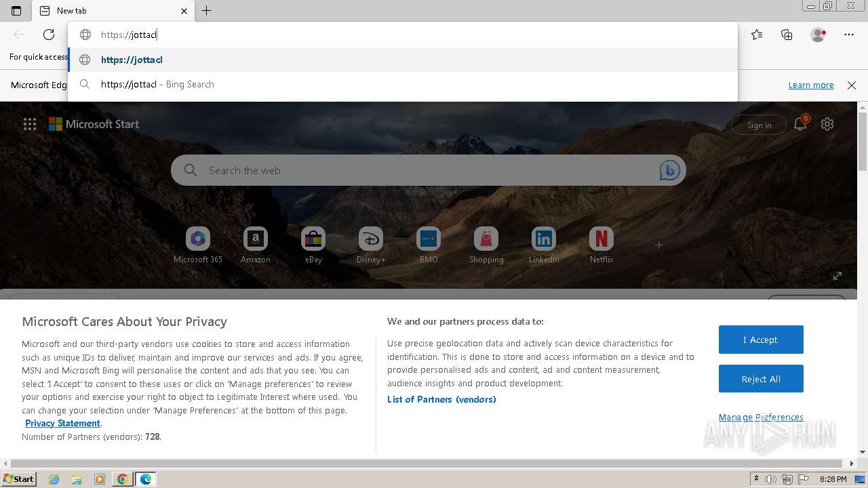
Task: Open the media player taskbar icon
Action: (x=100, y=479)
